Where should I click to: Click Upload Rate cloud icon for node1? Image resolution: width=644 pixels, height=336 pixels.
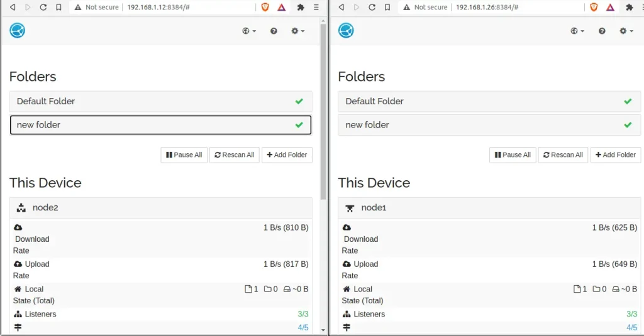(347, 264)
